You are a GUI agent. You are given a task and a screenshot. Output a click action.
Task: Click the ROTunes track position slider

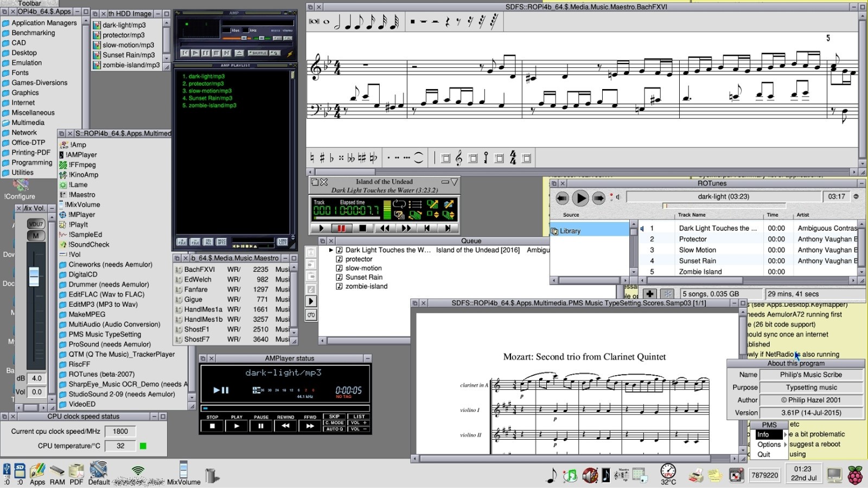[x=723, y=206]
